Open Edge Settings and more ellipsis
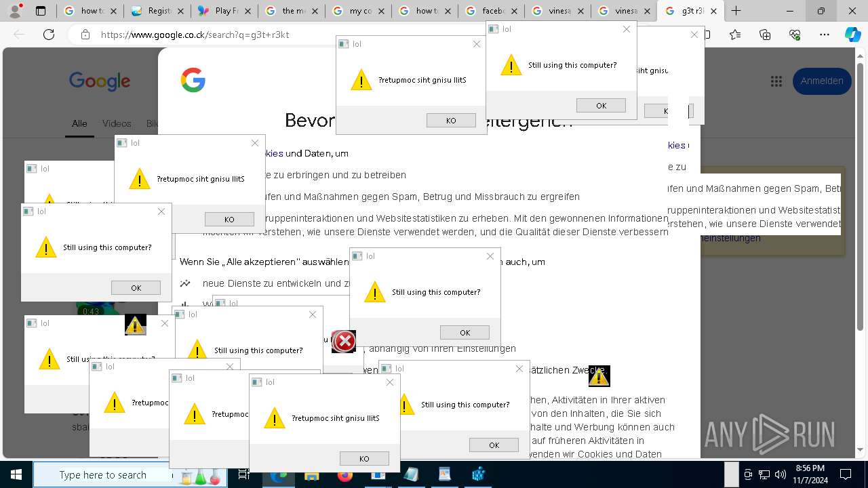This screenshot has height=488, width=868. (825, 35)
